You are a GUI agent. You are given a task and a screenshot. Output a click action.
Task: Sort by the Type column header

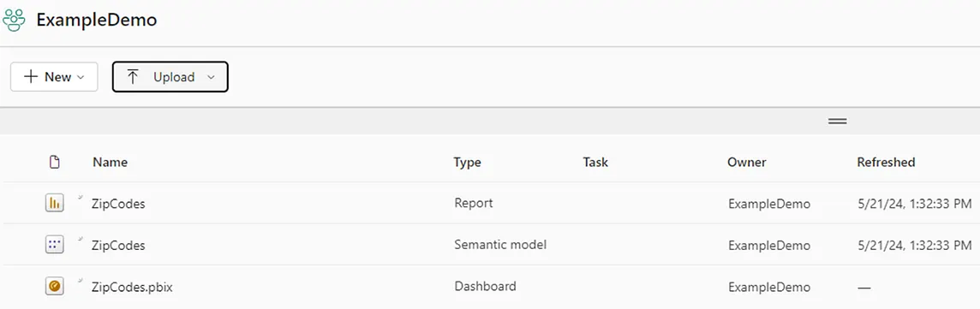point(468,163)
